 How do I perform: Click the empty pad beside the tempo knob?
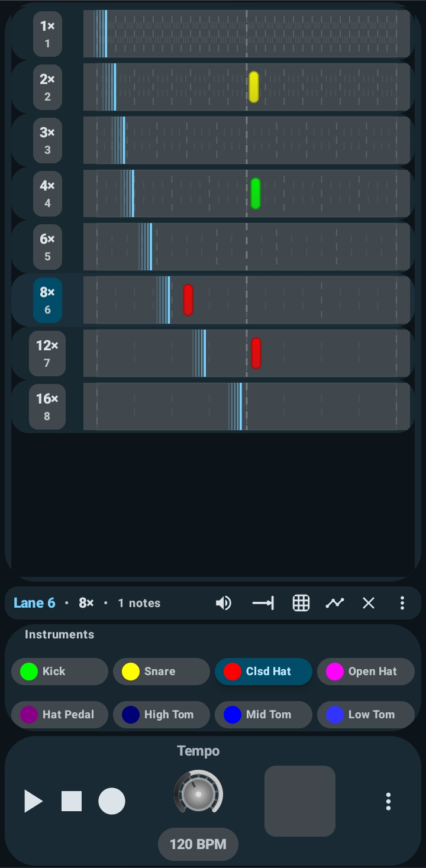[x=299, y=801]
